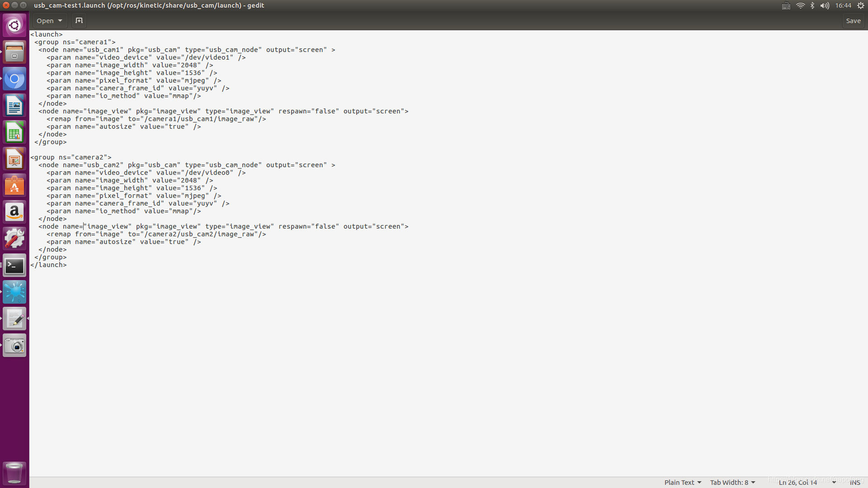Open Chromium browser from the launcher
Screen dimensions: 868x488
(14, 80)
